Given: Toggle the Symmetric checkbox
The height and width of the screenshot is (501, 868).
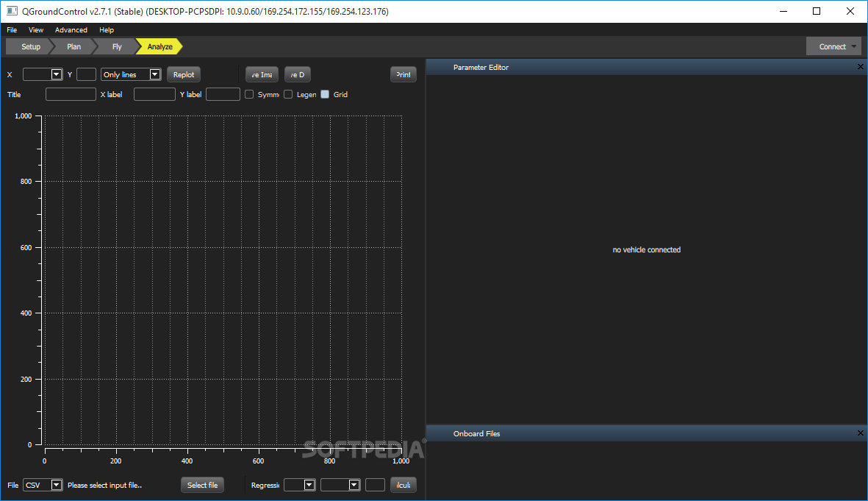Looking at the screenshot, I should (x=249, y=94).
